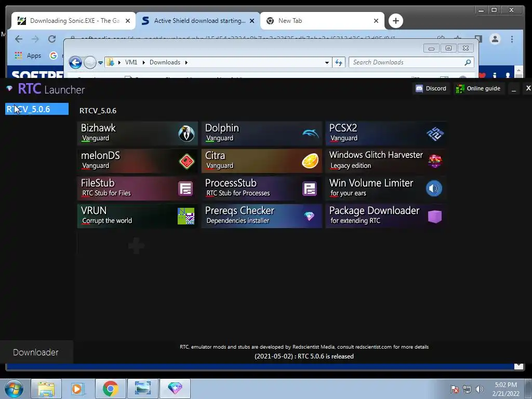Screen dimensions: 532x399
Task: Open the Dolphin Vanguard tile
Action: pyautogui.click(x=262, y=133)
